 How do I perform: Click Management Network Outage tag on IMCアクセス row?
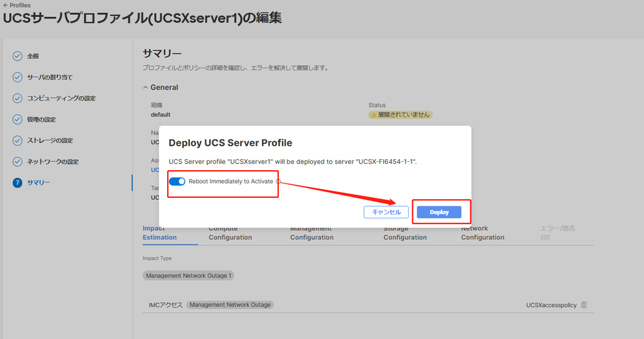pos(230,305)
